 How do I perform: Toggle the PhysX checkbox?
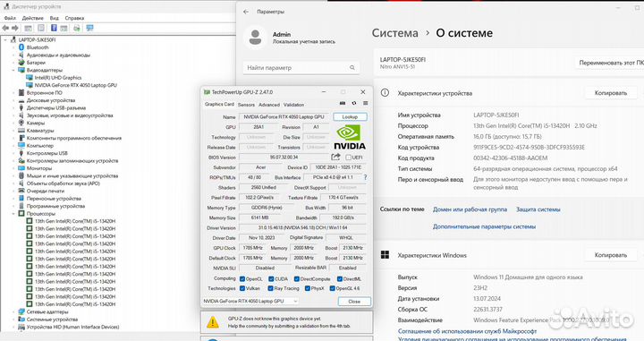307,288
